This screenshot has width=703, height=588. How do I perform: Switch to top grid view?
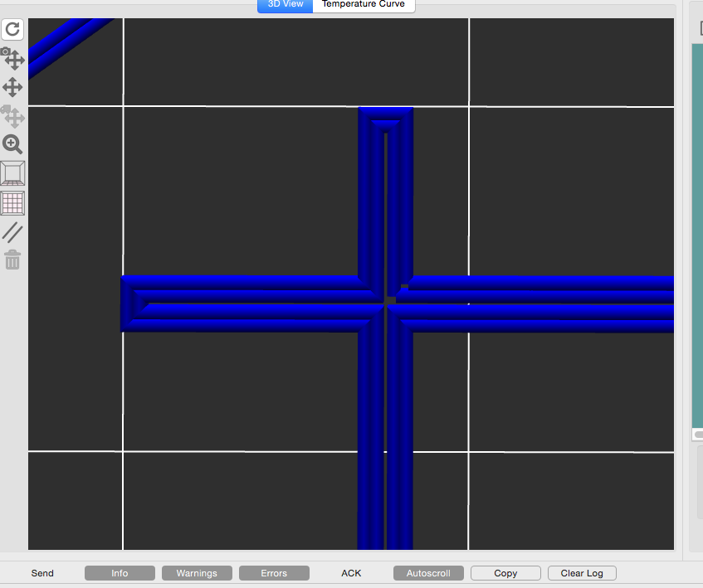coord(12,202)
